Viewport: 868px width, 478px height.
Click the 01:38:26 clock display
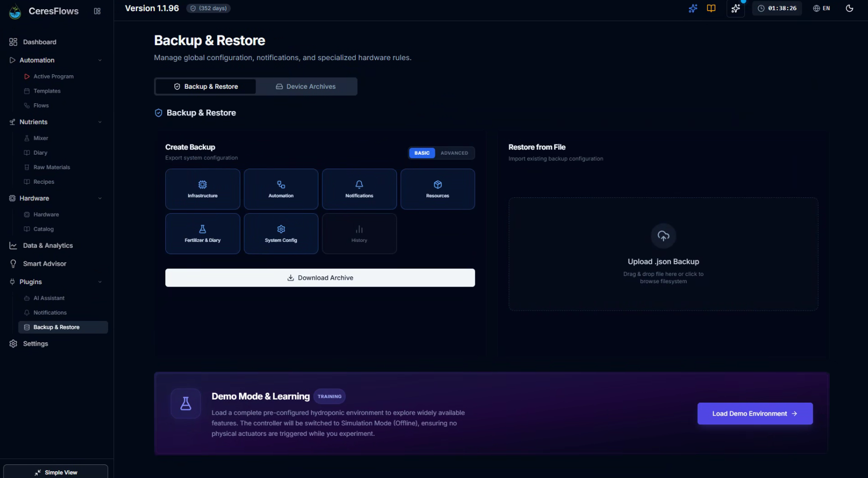click(x=777, y=8)
